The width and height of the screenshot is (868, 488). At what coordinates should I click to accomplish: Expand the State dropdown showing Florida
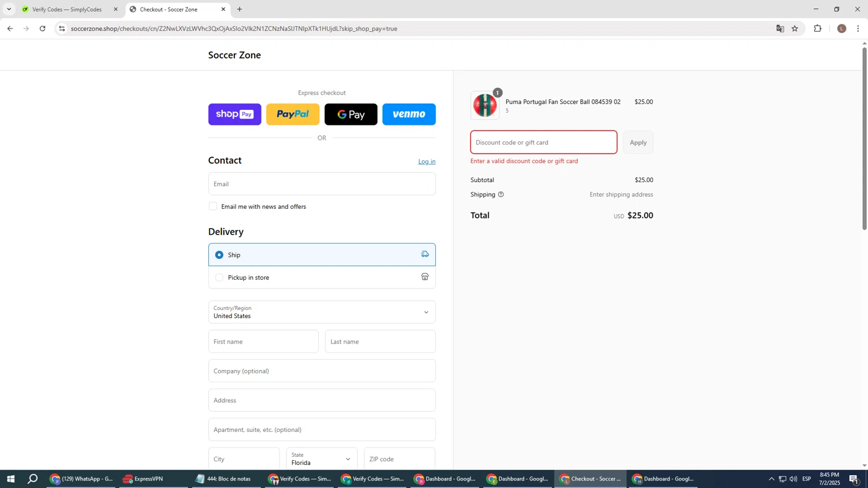pyautogui.click(x=322, y=459)
